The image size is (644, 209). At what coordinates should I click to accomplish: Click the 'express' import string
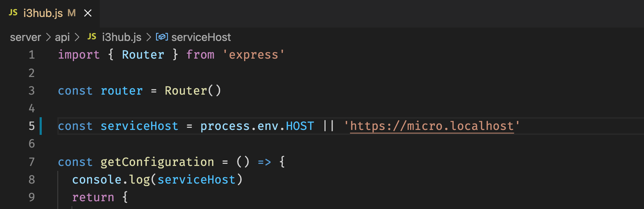[x=253, y=55]
